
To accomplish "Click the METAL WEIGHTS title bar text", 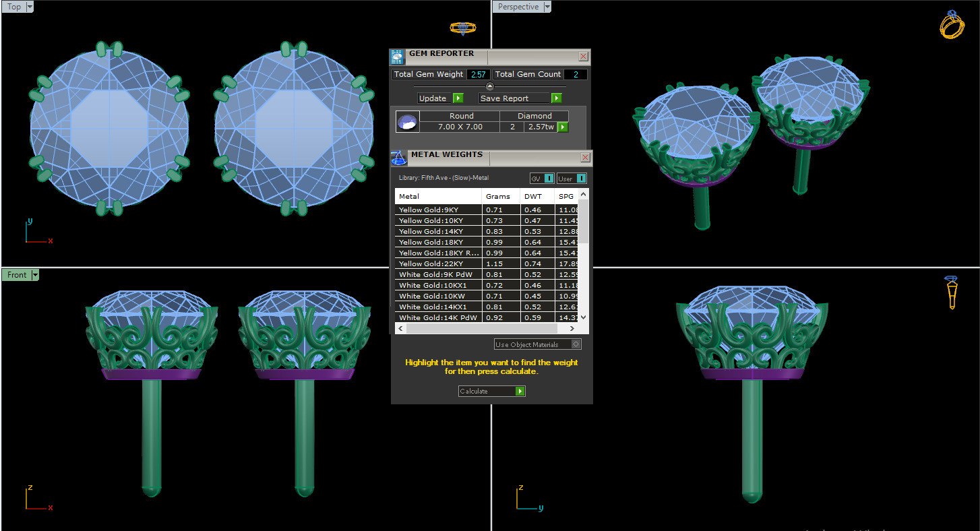I will (x=447, y=154).
